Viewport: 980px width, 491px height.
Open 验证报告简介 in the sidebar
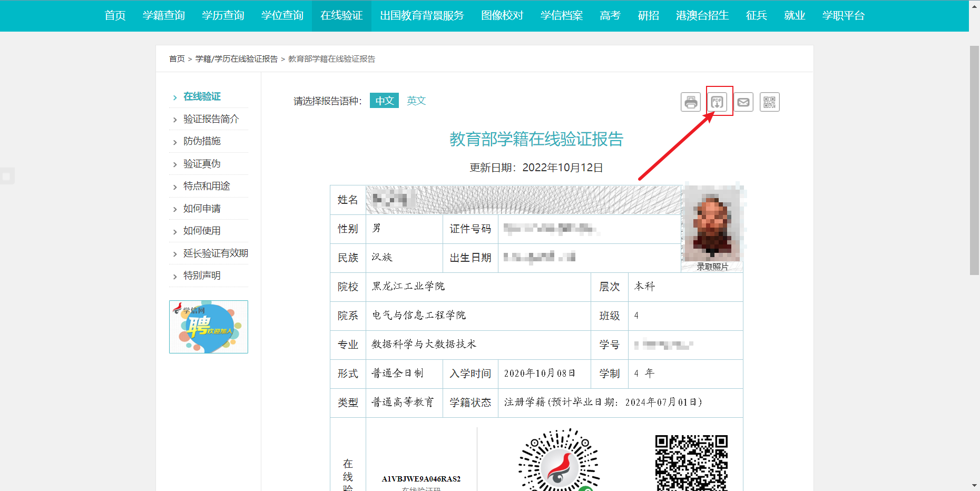[x=211, y=119]
